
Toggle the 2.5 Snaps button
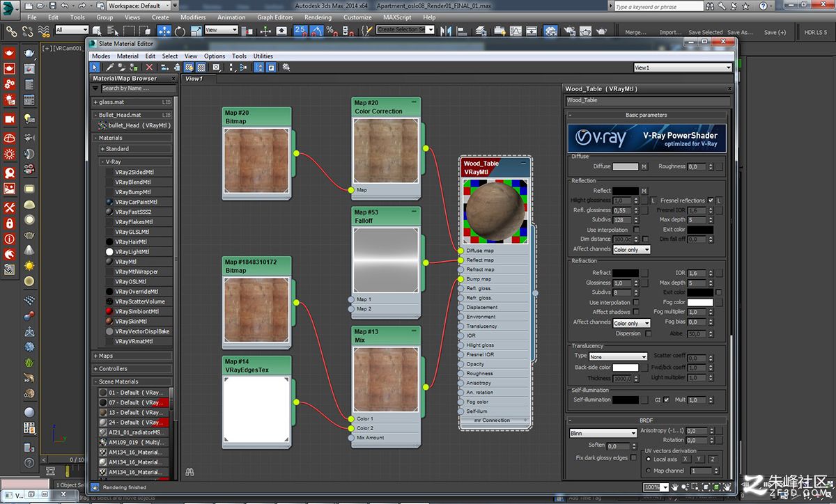tap(300, 31)
